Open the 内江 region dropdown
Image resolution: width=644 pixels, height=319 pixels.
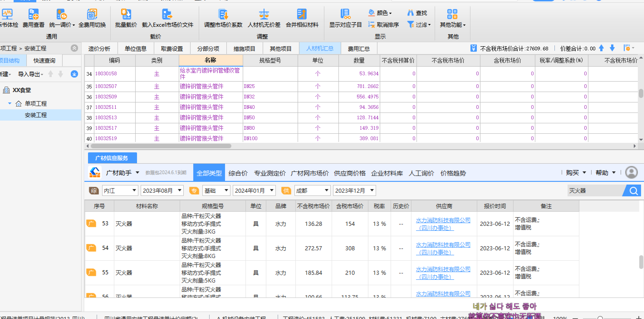(120, 190)
